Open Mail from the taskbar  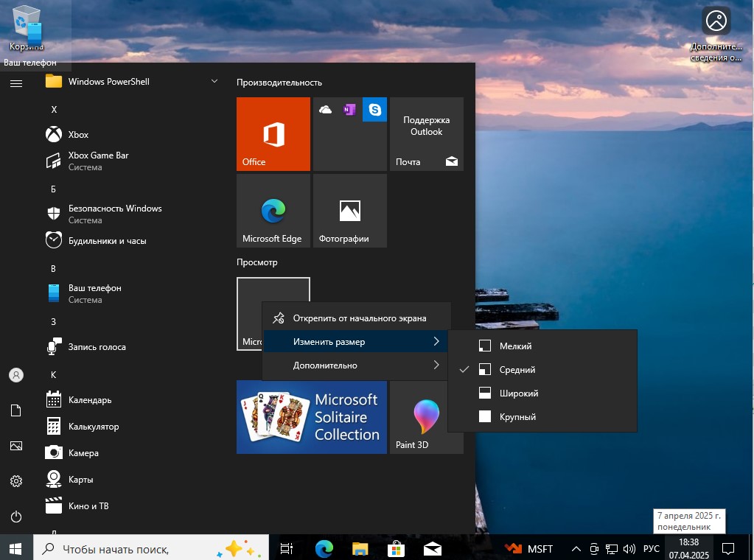pyautogui.click(x=433, y=548)
